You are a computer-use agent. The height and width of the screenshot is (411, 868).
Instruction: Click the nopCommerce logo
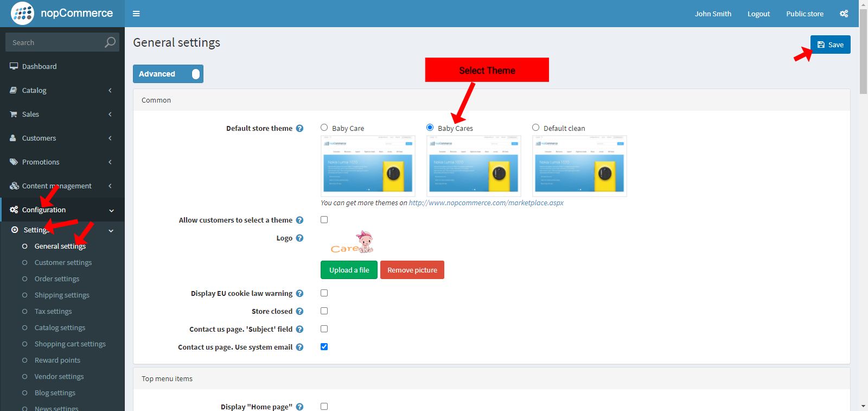(62, 13)
